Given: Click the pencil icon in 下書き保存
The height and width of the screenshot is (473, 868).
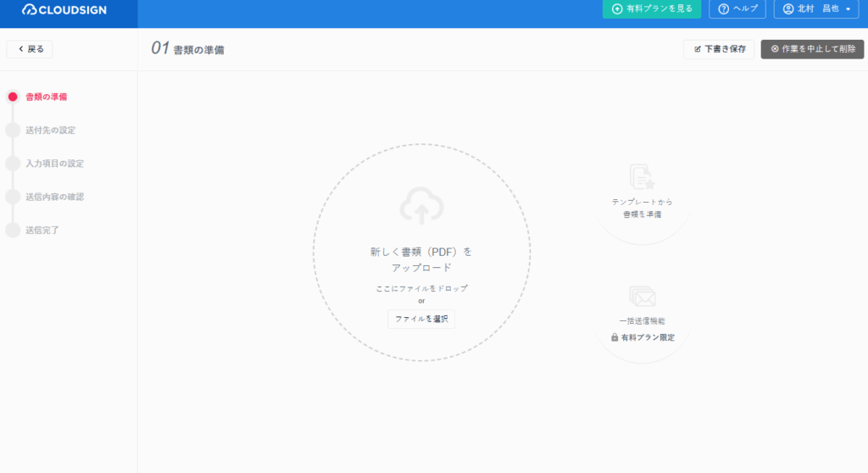Looking at the screenshot, I should [698, 49].
